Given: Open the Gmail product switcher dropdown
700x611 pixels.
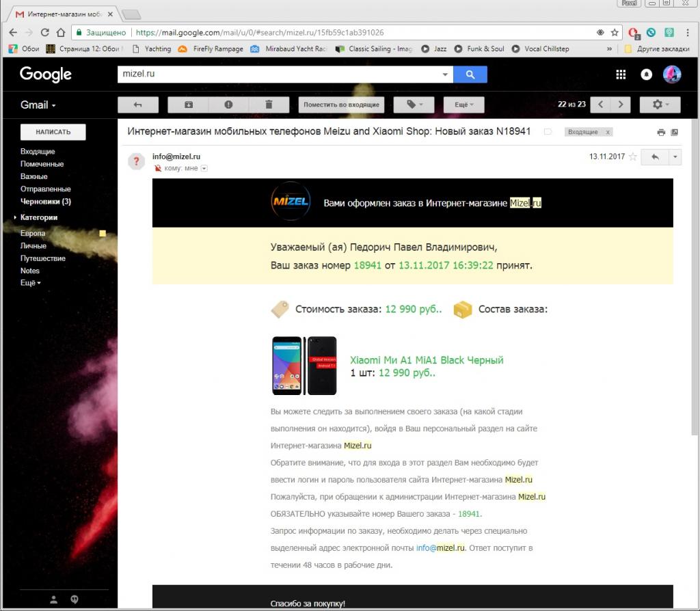Looking at the screenshot, I should pos(38,105).
